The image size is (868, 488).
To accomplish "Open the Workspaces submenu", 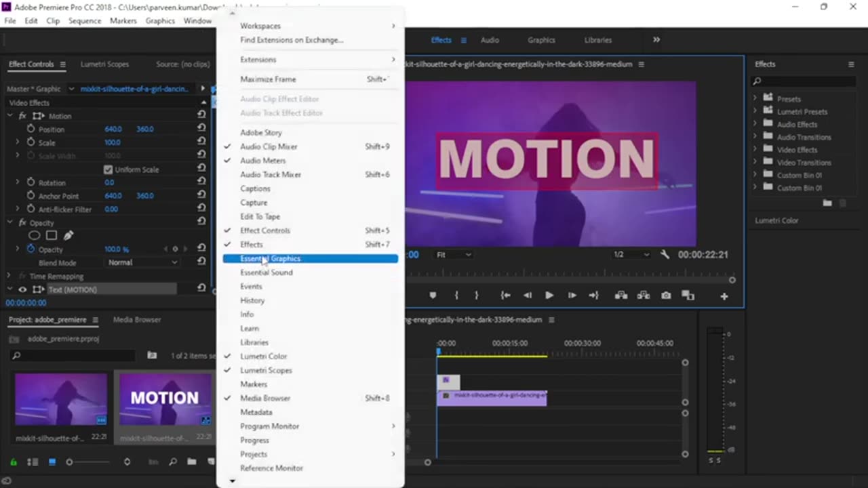I will tap(311, 26).
